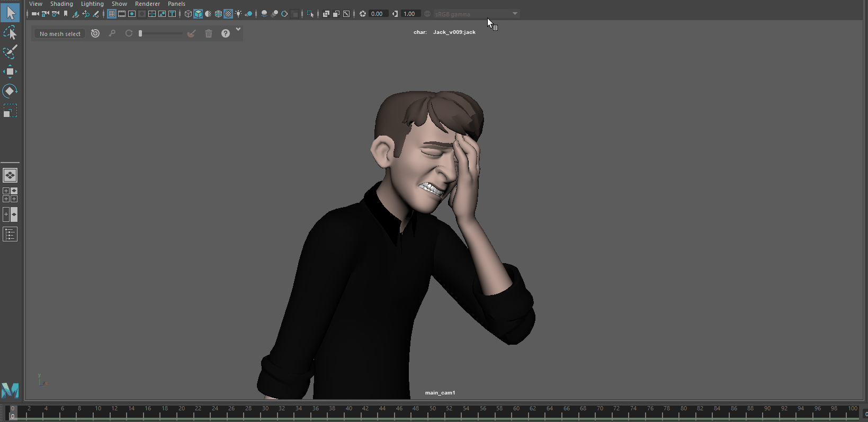Toggle the gate mask display
868x422 pixels.
click(x=142, y=14)
